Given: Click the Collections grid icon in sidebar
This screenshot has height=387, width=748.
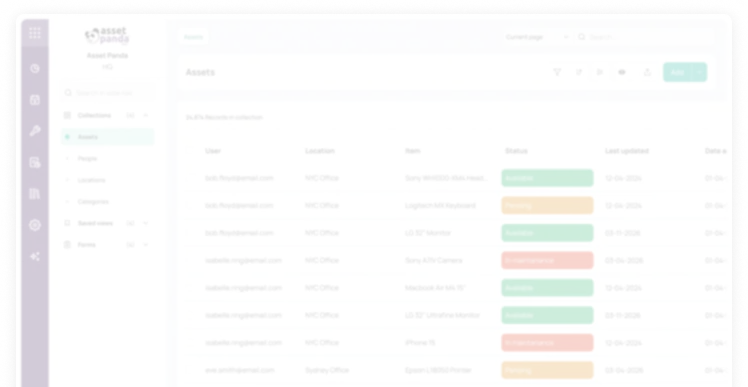Looking at the screenshot, I should click(x=67, y=115).
